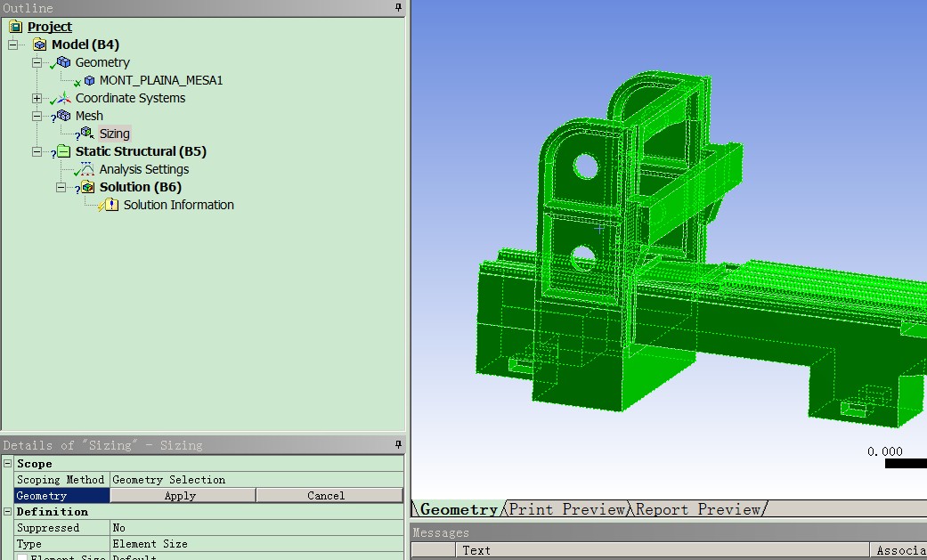Select Analysis Settings label
Screen dimensions: 927x560
point(143,169)
